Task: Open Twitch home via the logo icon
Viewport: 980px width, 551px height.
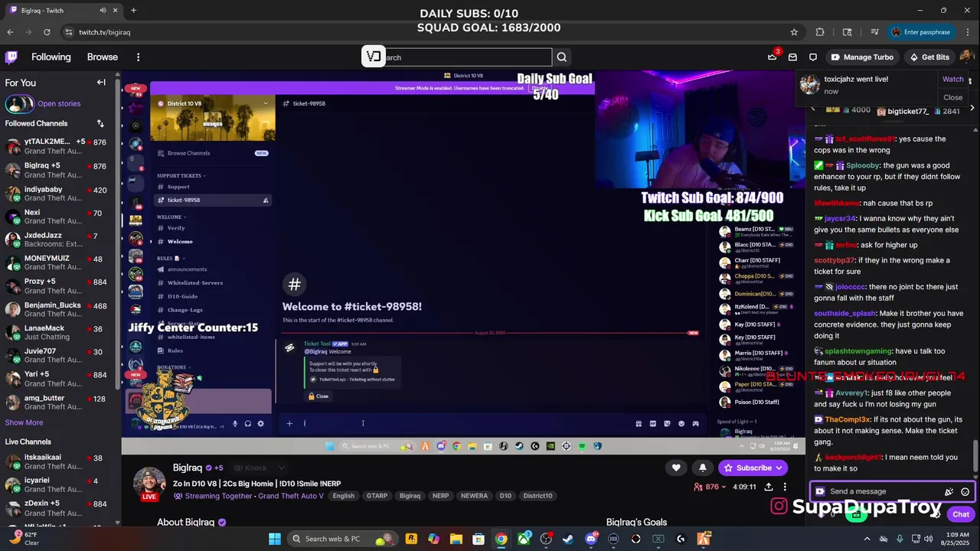Action: coord(11,57)
